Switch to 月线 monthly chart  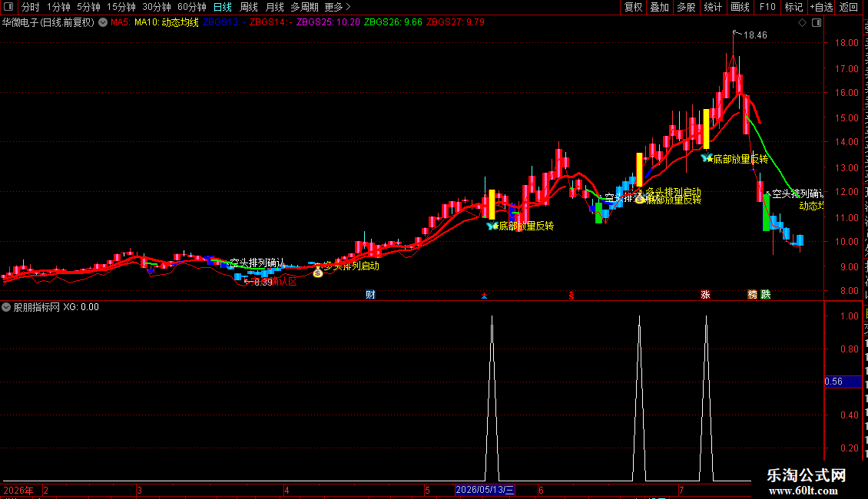click(x=274, y=7)
